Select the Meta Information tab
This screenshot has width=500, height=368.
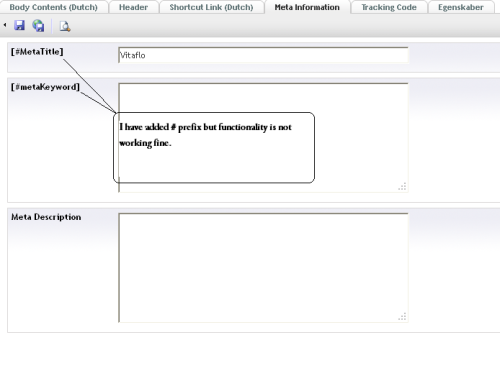click(307, 7)
